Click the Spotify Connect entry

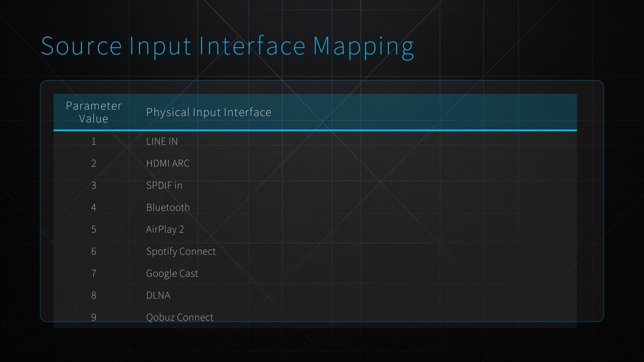tap(181, 251)
